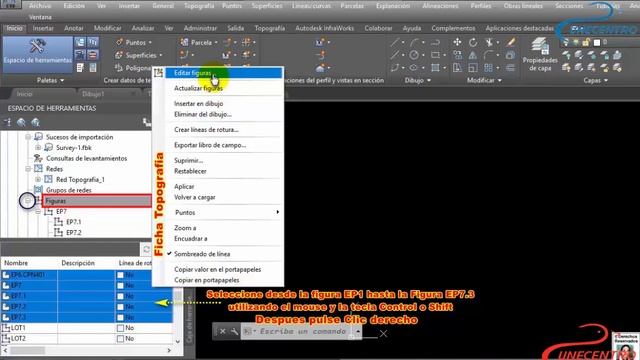Collapse the Figuras tree node
Viewport: 640px width, 360px height.
click(x=28, y=201)
